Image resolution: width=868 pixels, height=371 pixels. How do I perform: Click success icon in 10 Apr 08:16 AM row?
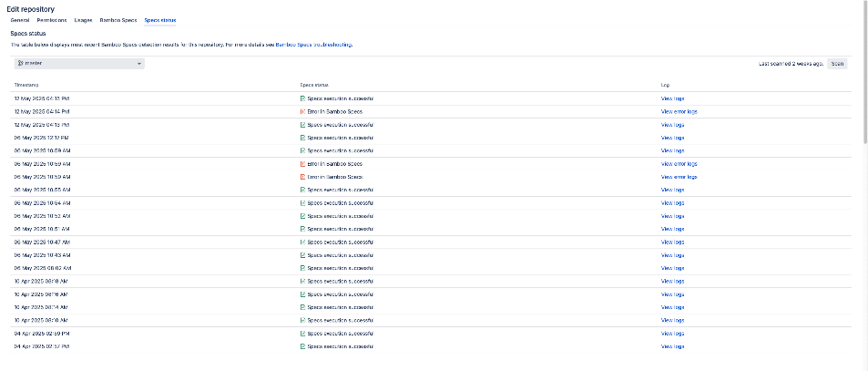point(302,294)
